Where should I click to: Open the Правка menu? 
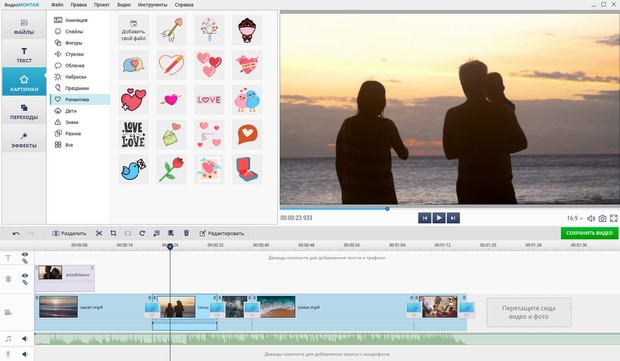pyautogui.click(x=78, y=5)
